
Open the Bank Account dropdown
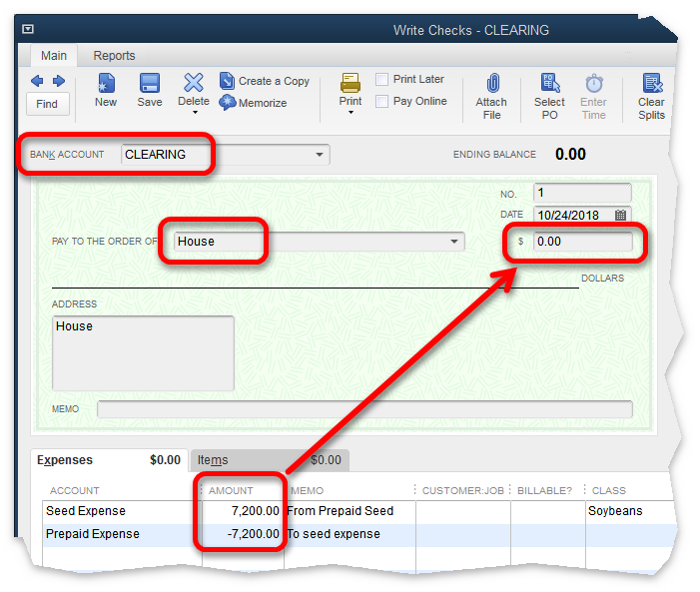(320, 155)
